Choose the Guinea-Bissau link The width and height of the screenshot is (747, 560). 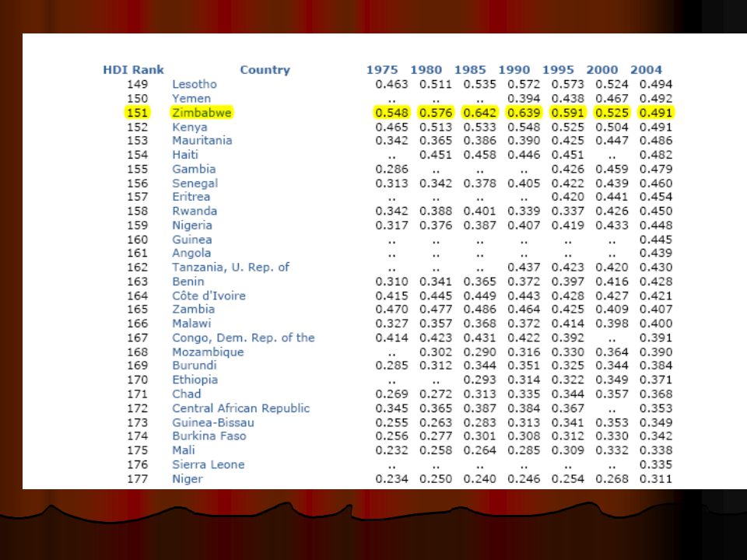[x=213, y=422]
